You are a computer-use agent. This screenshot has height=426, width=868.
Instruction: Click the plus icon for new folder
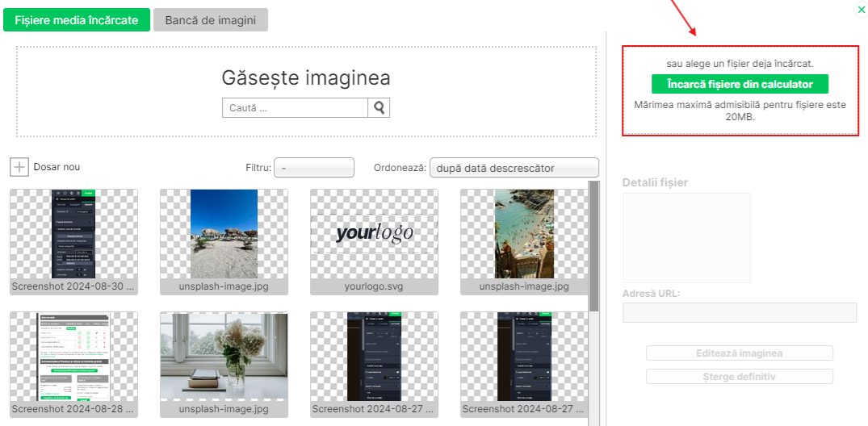[19, 167]
